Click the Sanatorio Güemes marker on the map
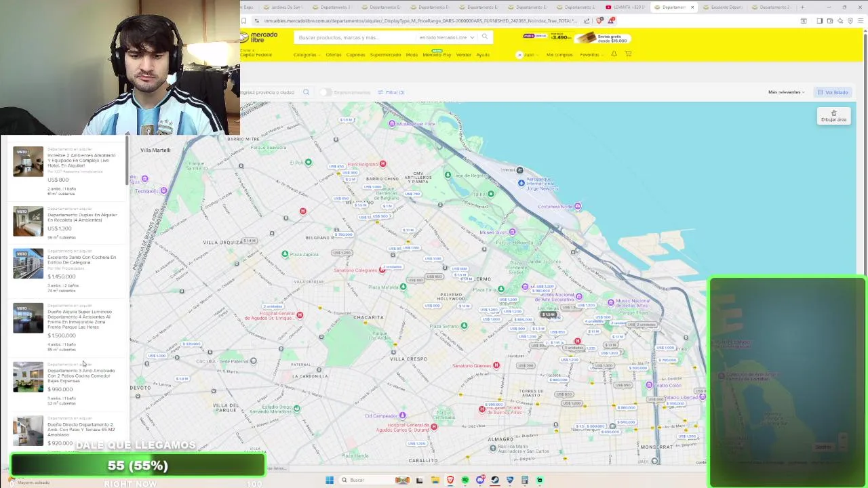 (496, 365)
